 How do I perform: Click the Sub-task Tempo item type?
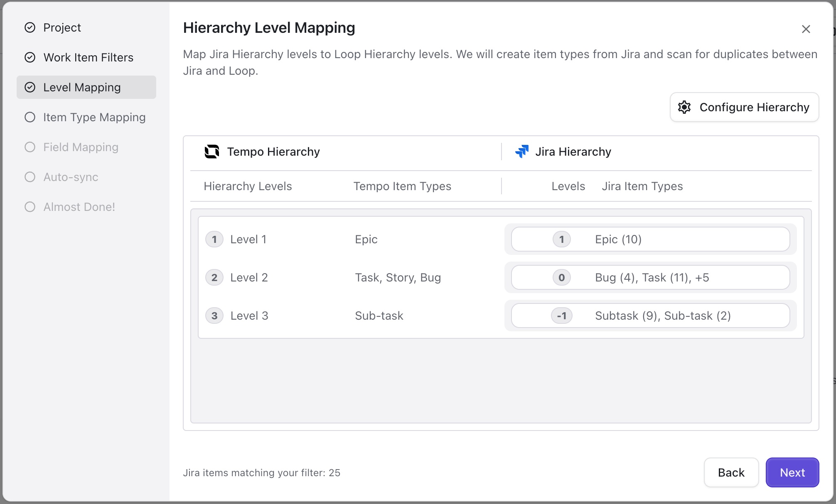point(379,316)
